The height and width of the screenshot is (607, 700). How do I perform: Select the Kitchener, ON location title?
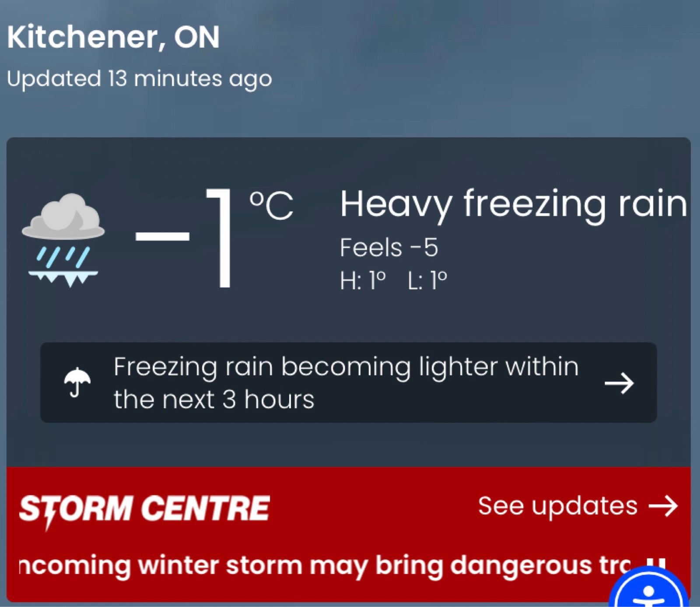tap(113, 37)
